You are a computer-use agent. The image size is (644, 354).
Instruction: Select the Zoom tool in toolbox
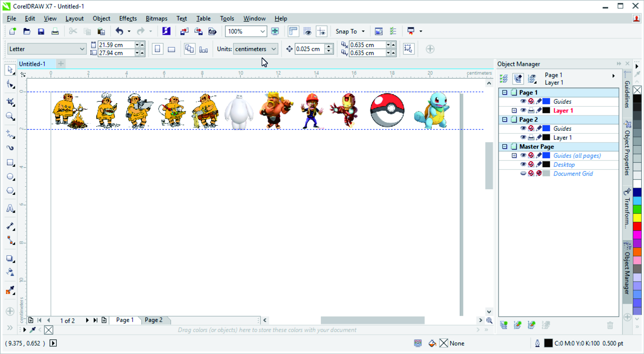point(10,116)
